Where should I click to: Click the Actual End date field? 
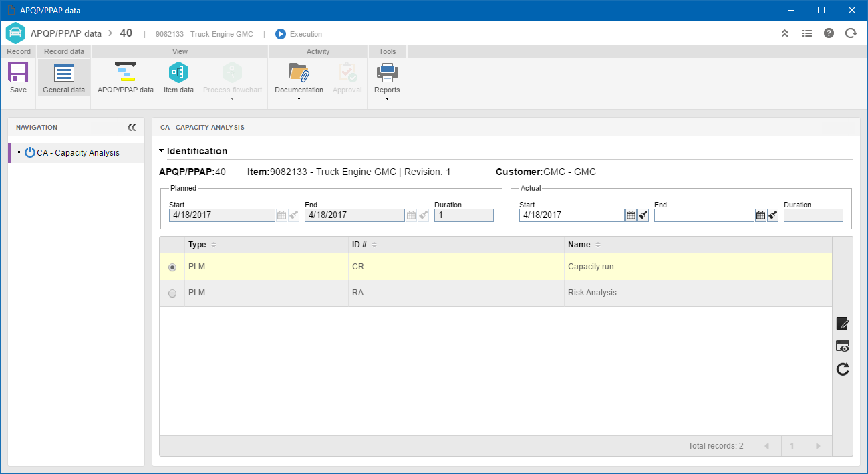pos(704,215)
